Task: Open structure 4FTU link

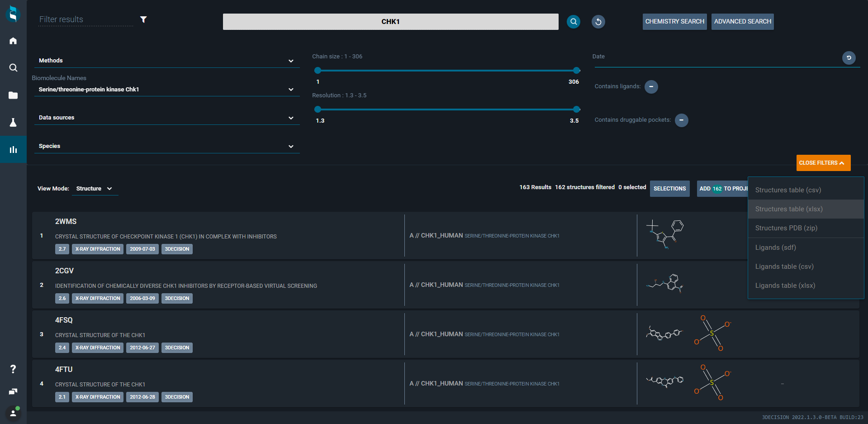Action: [x=64, y=370]
